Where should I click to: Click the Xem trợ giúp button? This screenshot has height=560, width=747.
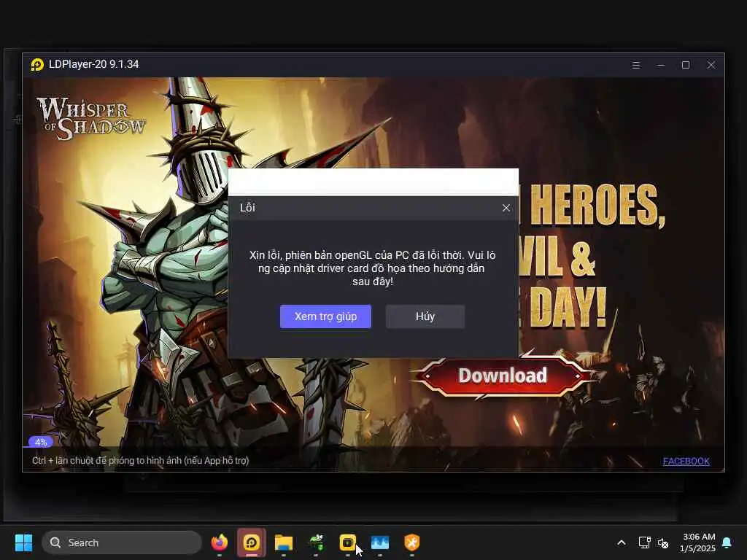(325, 316)
